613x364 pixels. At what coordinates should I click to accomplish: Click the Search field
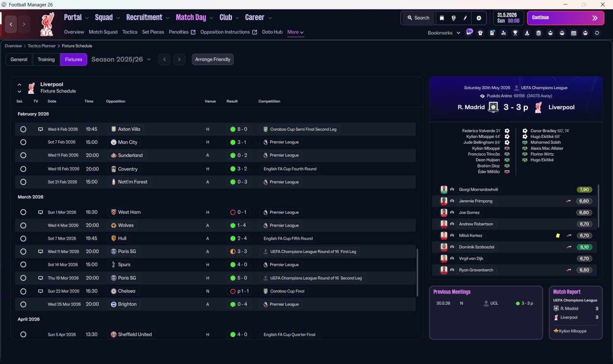pos(418,18)
